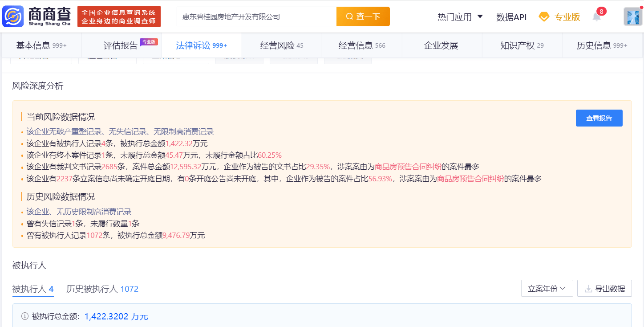Click the 2685 judgment records count
Viewport: 644px width, 327px height.
pos(109,167)
